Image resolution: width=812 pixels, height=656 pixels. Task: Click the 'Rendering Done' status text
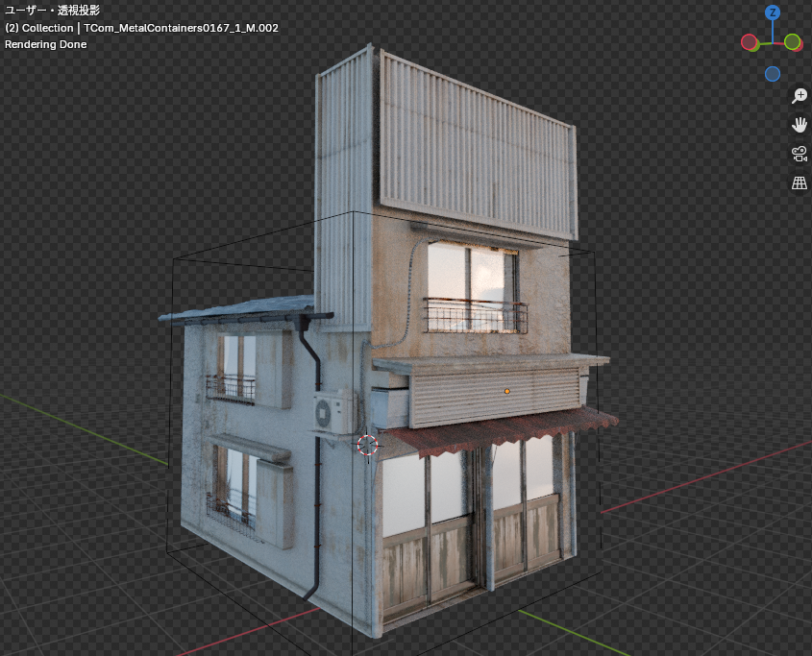click(x=45, y=44)
